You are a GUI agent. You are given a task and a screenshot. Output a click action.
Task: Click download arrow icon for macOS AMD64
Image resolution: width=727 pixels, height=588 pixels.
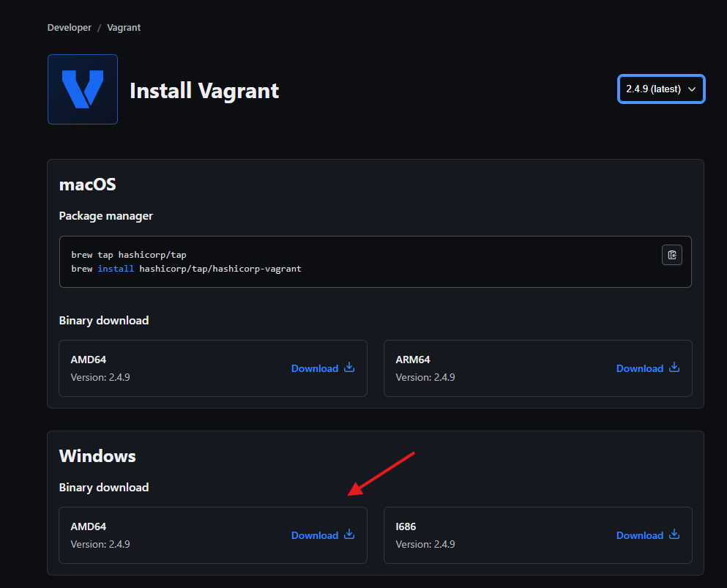coord(349,368)
